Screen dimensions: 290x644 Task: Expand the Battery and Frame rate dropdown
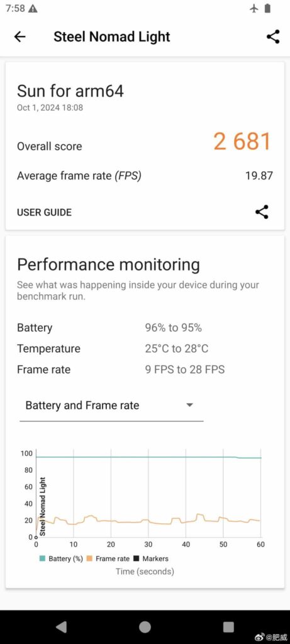(111, 406)
